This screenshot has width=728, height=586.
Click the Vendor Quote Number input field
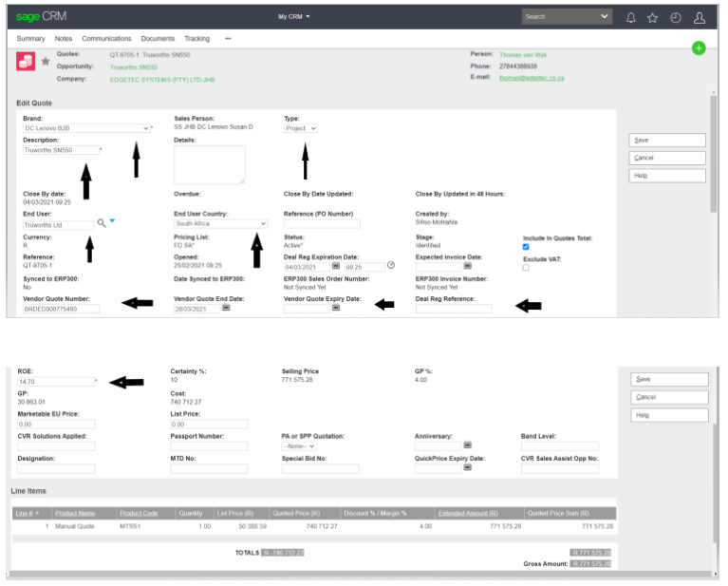pyautogui.click(x=61, y=309)
